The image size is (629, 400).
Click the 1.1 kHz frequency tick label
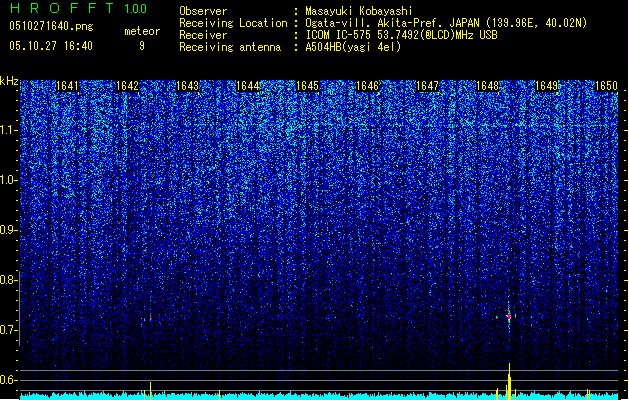click(x=8, y=130)
